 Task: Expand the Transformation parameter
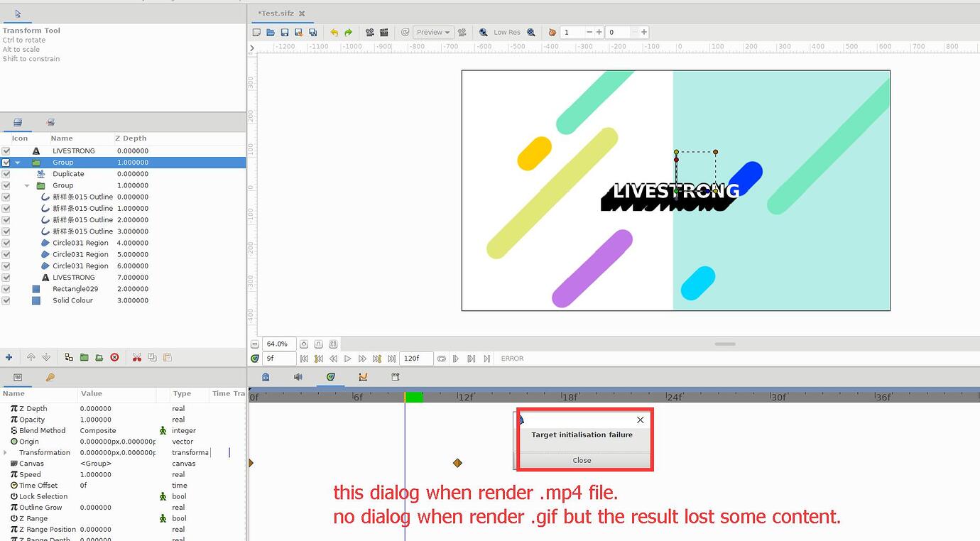click(6, 452)
